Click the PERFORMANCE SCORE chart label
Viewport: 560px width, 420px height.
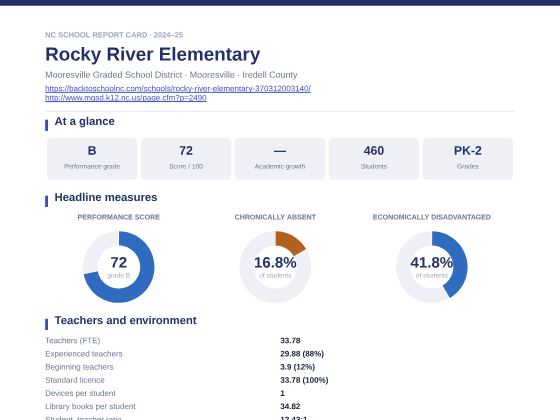[x=119, y=217]
